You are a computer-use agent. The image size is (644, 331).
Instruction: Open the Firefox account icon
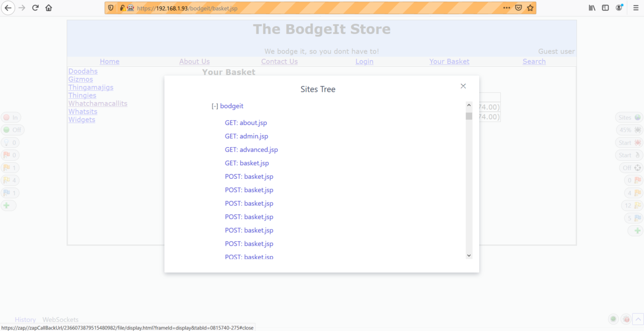pos(619,8)
